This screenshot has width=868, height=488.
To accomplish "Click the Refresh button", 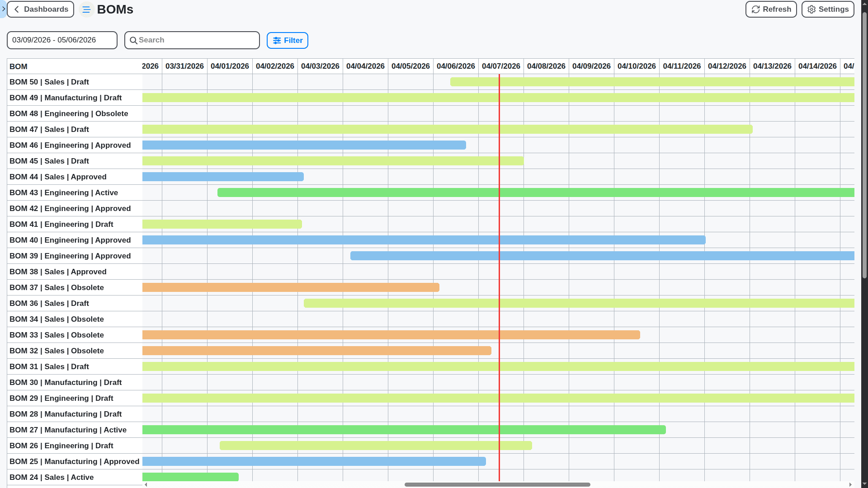I will coord(771,9).
